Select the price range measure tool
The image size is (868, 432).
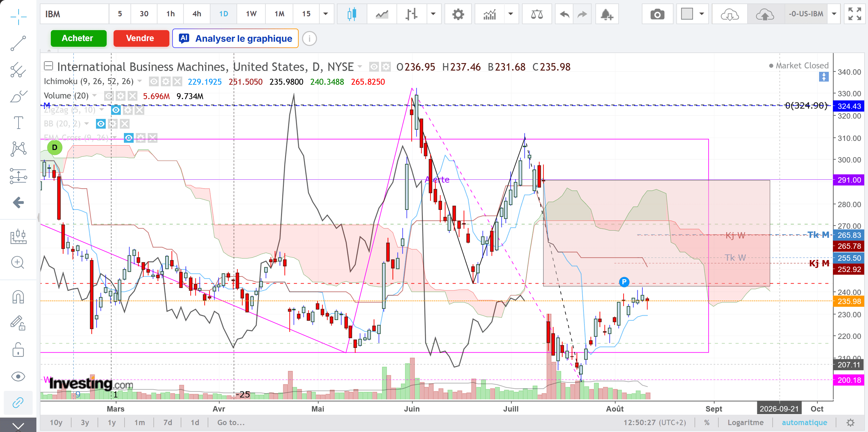pos(18,236)
